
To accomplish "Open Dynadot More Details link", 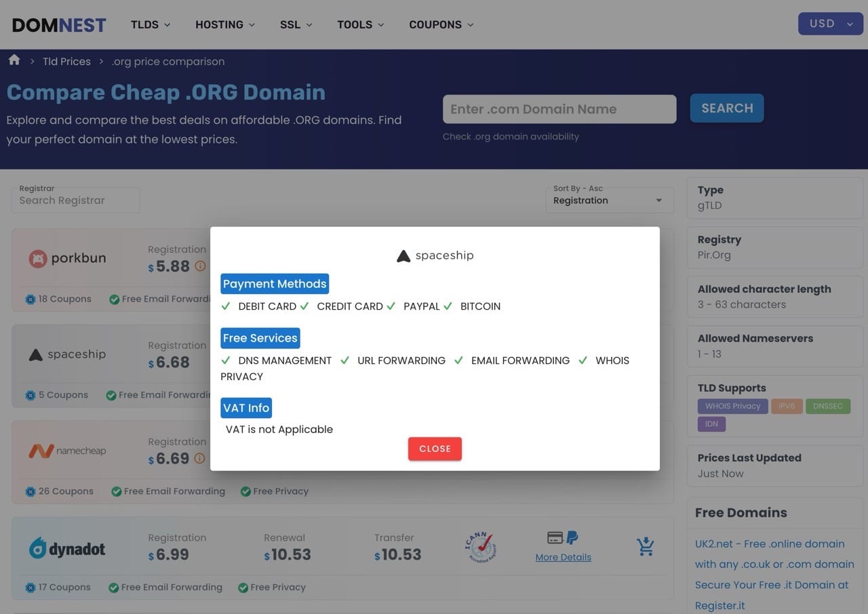I will pyautogui.click(x=563, y=557).
